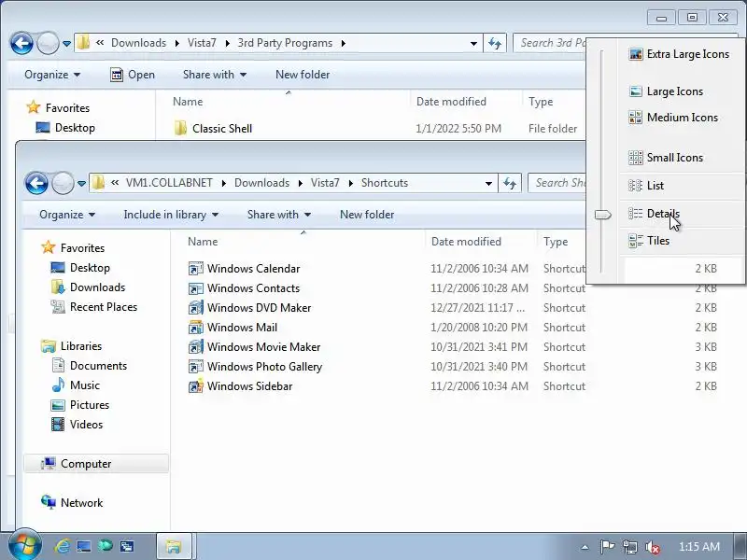Screen dimensions: 747x560
Task: Open Share with menu in Shortcuts window
Action: point(279,215)
